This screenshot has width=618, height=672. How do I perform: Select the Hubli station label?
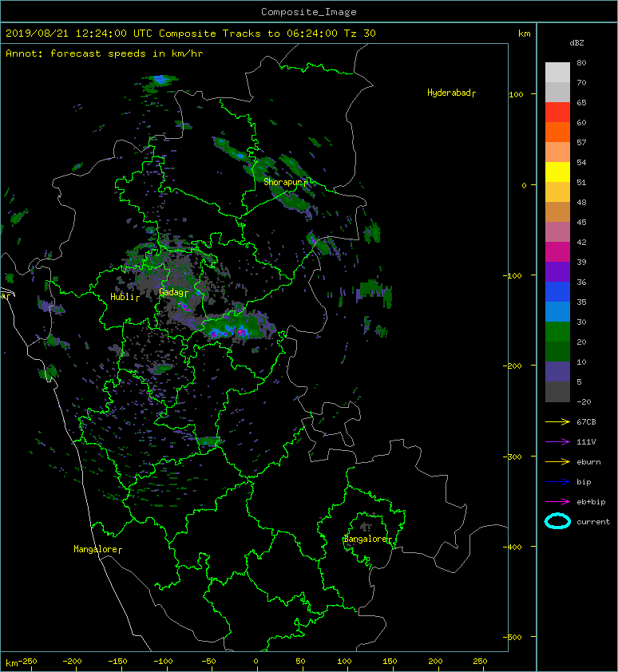coord(125,297)
